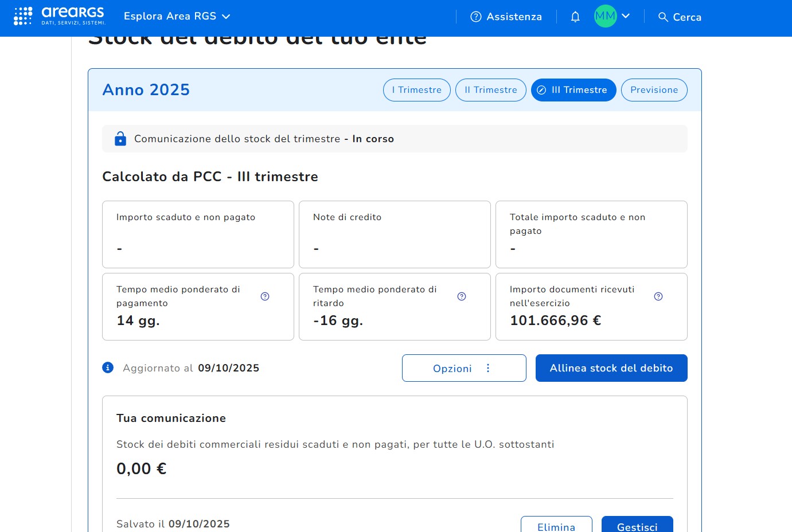Click the Assistenza question mark icon
This screenshot has width=792, height=532.
tap(475, 17)
